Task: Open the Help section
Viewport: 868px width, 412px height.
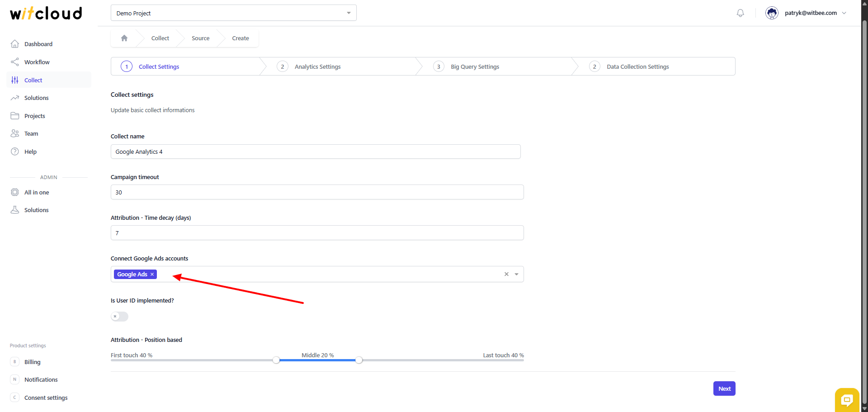Action: [x=30, y=152]
